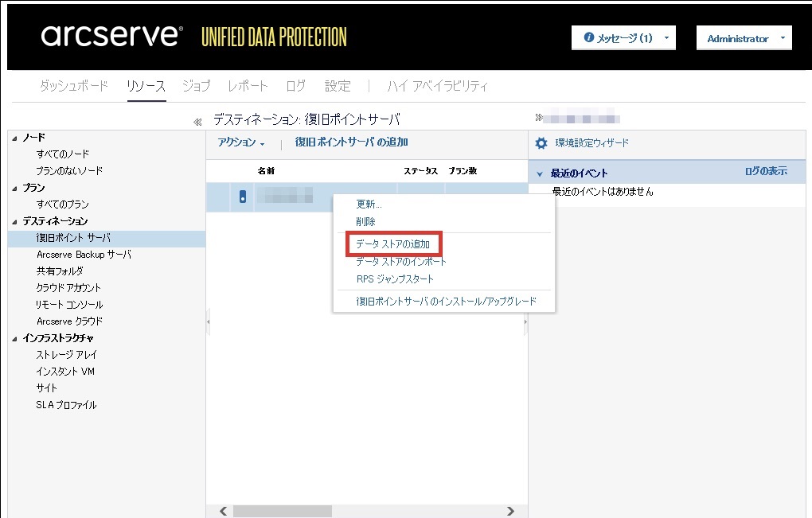
Task: Choose データ ストアの追加 from context menu
Action: pos(393,243)
